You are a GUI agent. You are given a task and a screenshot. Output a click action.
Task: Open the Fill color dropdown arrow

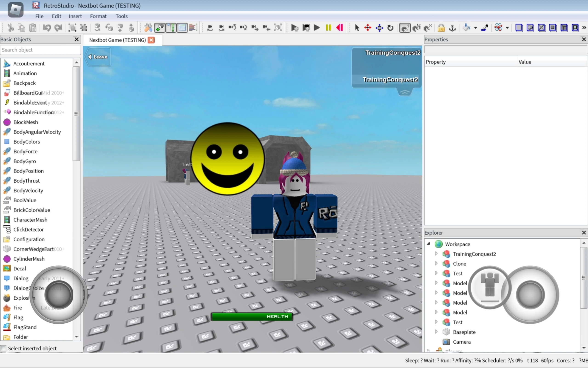point(475,28)
